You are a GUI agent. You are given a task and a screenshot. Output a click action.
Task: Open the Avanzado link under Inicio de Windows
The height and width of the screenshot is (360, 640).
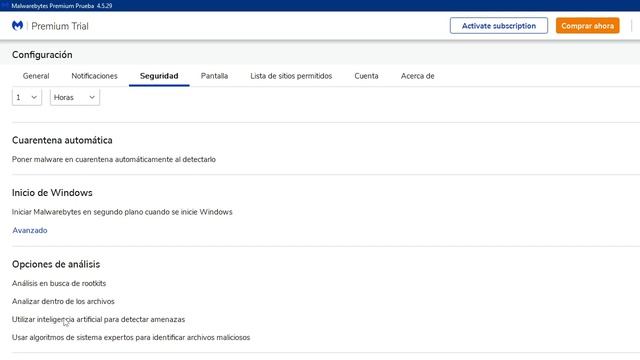[x=30, y=230]
